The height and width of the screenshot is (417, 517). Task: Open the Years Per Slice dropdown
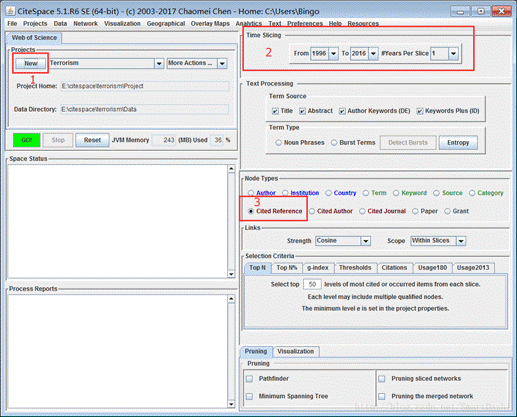point(453,53)
